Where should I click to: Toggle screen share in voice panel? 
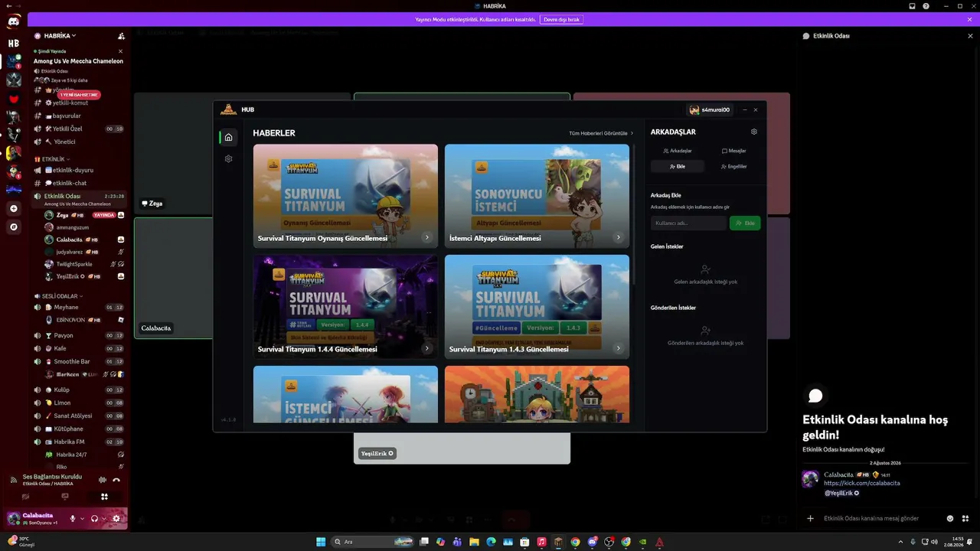[x=65, y=497]
